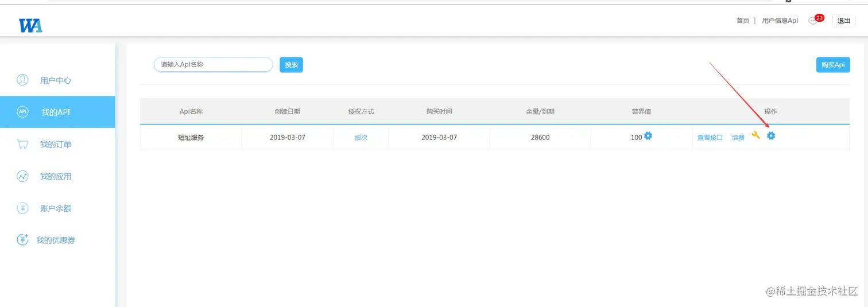Click the wrench icon in the 短址服务 row
This screenshot has width=868, height=307.
click(x=755, y=135)
